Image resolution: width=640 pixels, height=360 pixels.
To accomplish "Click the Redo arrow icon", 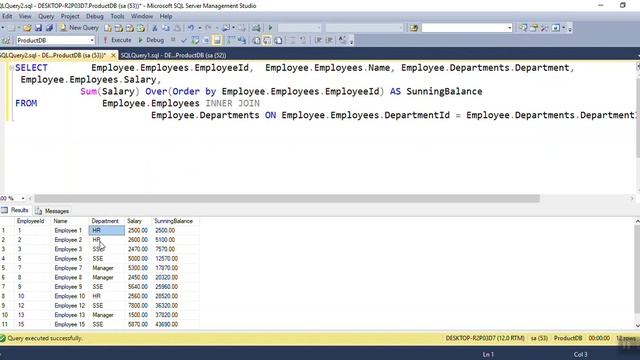I will pos(208,28).
